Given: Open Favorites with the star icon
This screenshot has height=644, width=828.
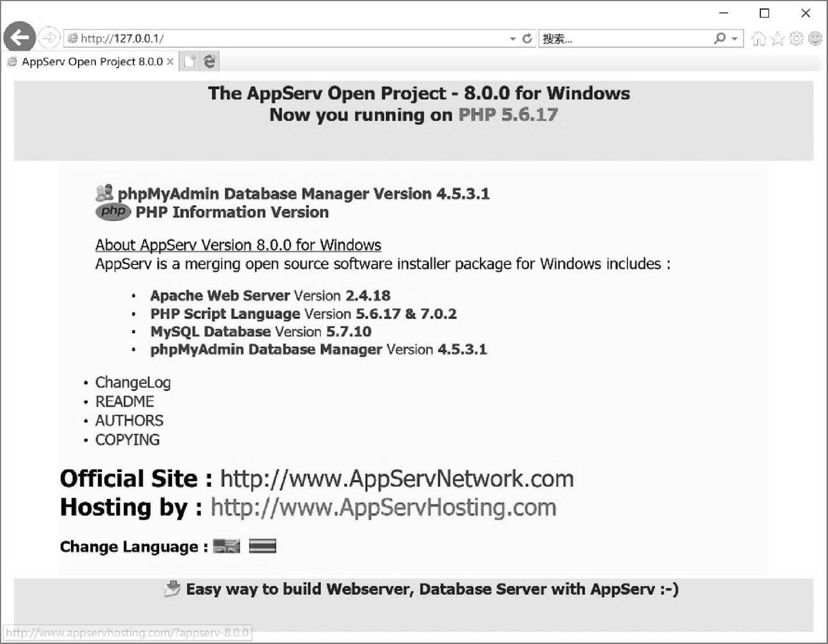Looking at the screenshot, I should pos(778,39).
